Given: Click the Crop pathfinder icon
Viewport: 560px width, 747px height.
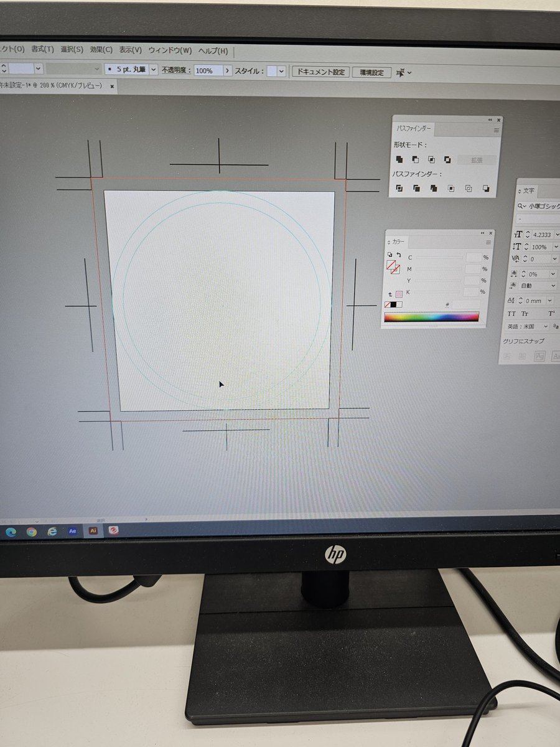Looking at the screenshot, I should (451, 188).
